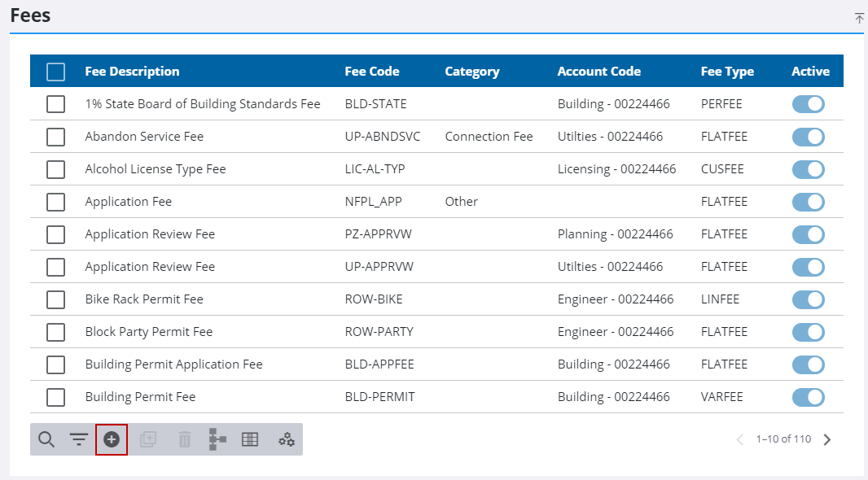Click the previous page arrow
The width and height of the screenshot is (868, 480).
(x=740, y=439)
